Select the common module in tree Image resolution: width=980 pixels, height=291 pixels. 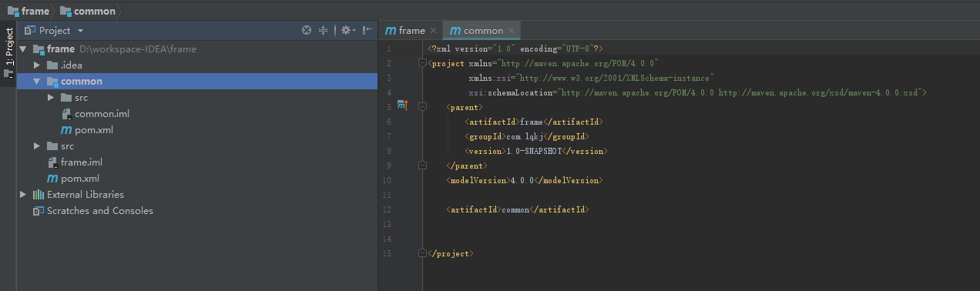[197, 81]
